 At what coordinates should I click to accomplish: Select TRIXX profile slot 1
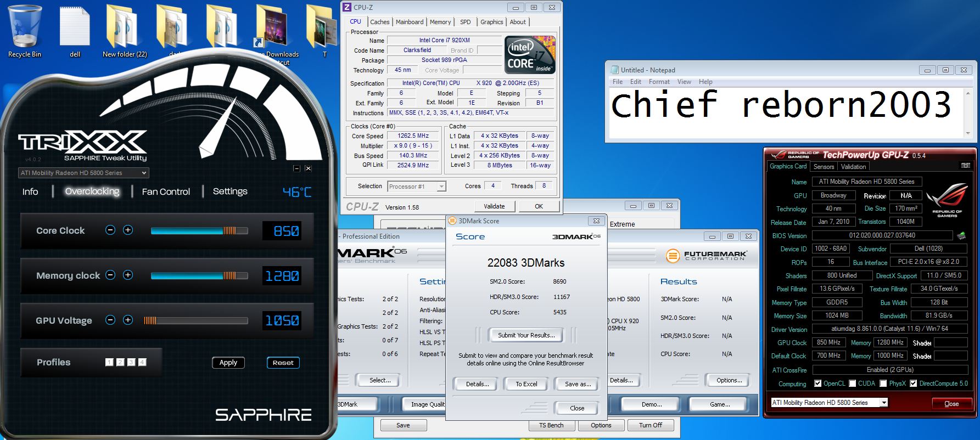point(109,362)
